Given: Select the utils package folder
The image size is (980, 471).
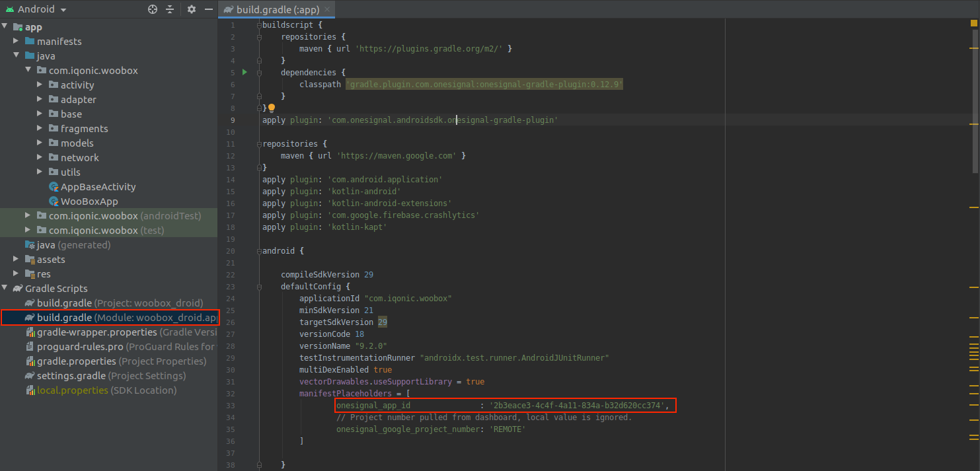Looking at the screenshot, I should tap(71, 172).
